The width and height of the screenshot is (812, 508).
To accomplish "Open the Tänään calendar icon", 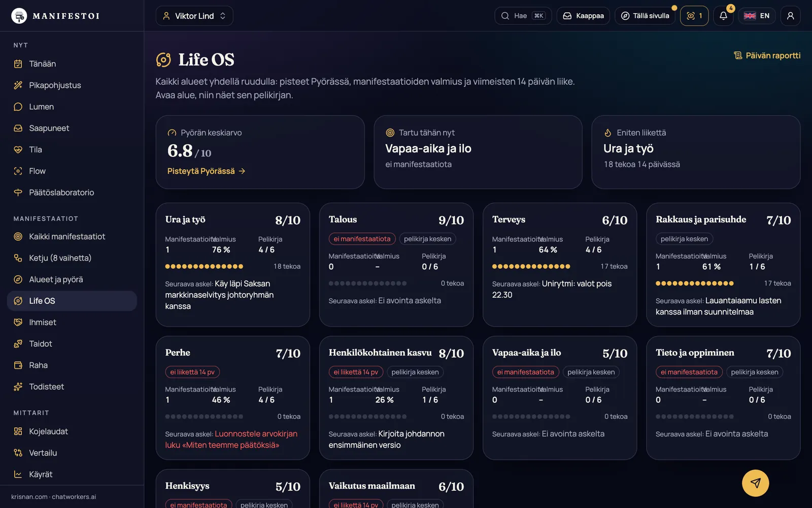I will (x=18, y=64).
